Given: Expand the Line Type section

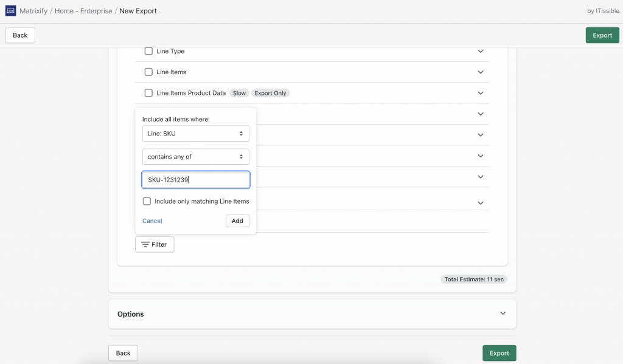Looking at the screenshot, I should pos(480,51).
